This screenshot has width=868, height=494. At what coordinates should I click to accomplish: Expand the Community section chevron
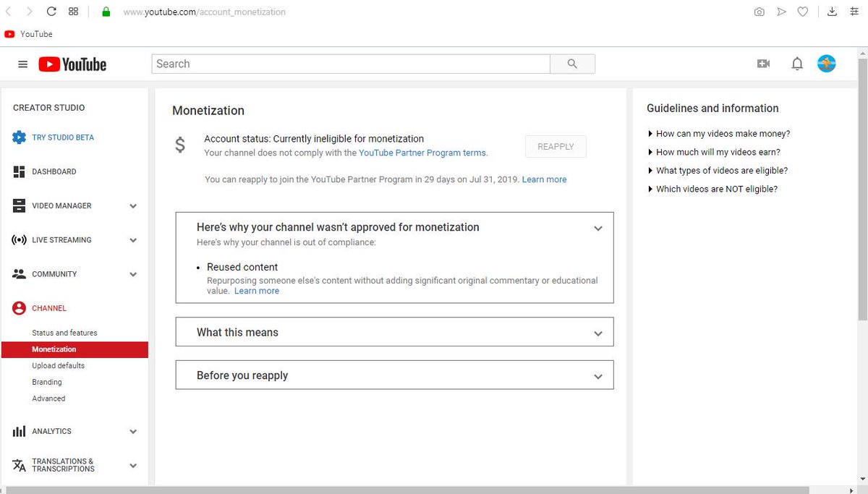[133, 274]
